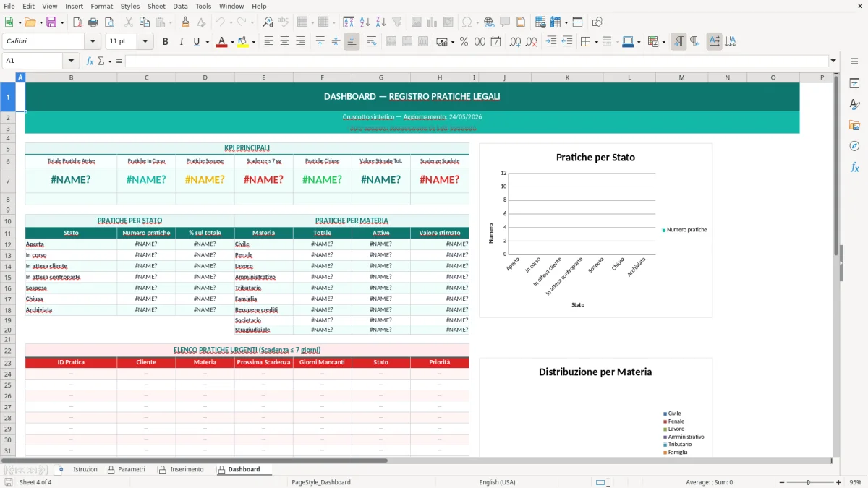Open sidebar Functions fx icon
This screenshot has height=488, width=868.
pos(854,167)
